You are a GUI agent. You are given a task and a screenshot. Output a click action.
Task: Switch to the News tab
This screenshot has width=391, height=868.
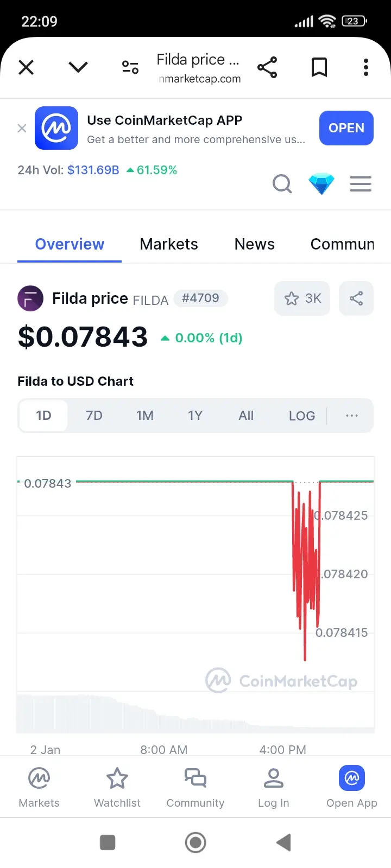(255, 244)
